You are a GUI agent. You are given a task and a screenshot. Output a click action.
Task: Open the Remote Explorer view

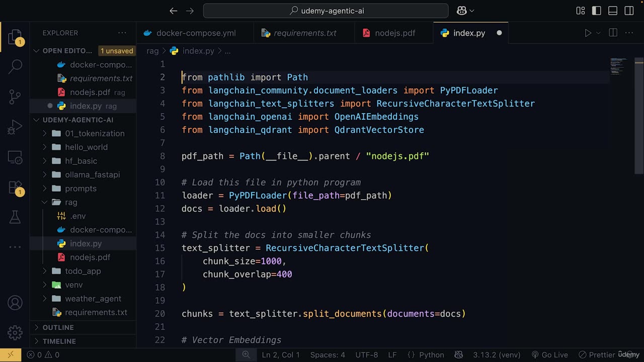pos(15,157)
